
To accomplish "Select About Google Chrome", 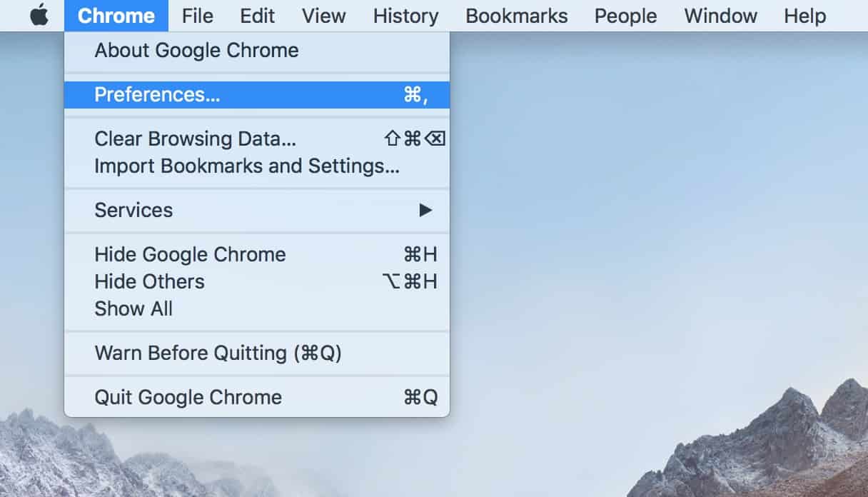I will (196, 51).
